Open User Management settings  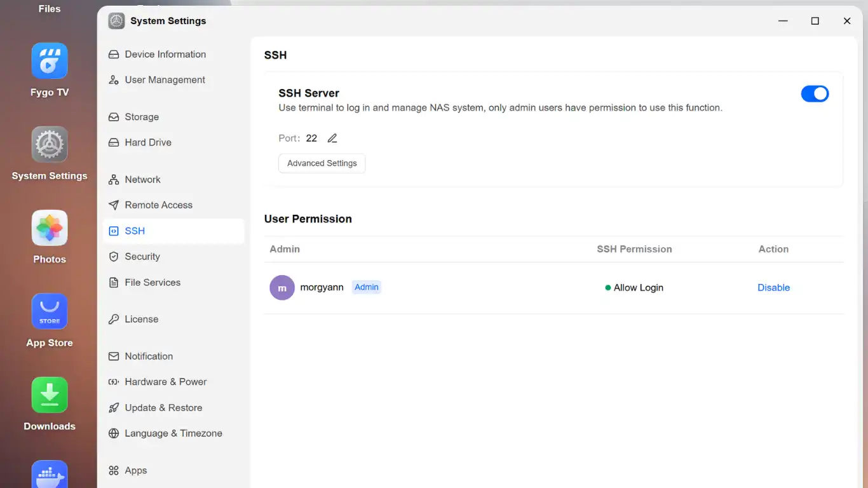(173, 80)
